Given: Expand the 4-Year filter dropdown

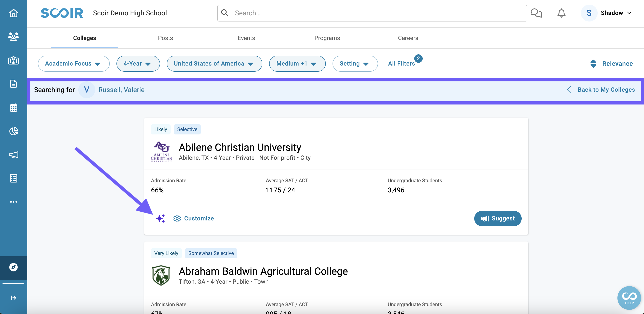Looking at the screenshot, I should click(x=138, y=64).
